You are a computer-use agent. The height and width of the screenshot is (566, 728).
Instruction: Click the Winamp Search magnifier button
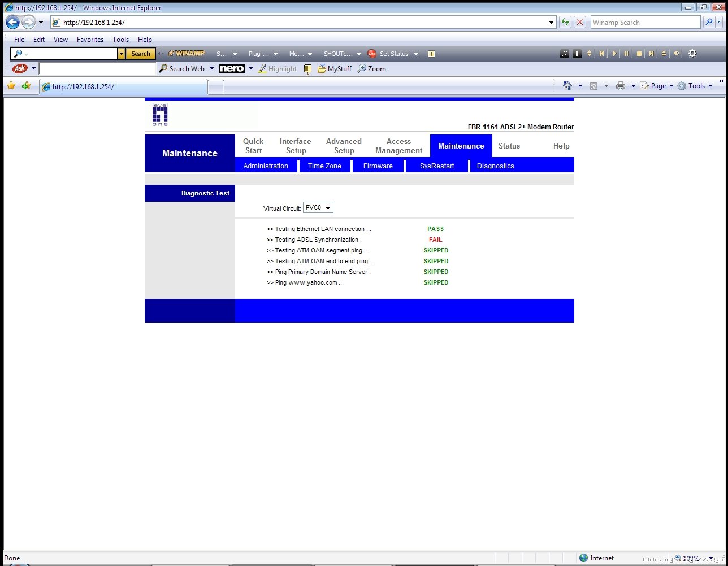tap(709, 23)
